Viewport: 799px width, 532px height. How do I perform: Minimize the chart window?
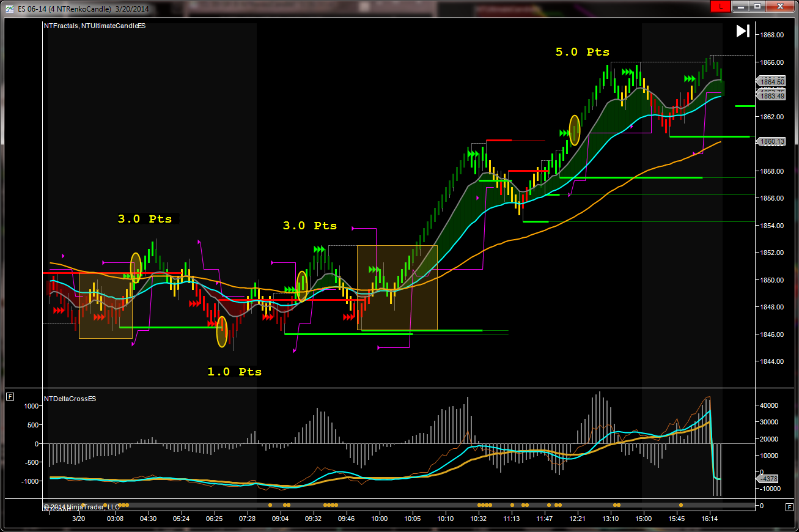(x=740, y=7)
